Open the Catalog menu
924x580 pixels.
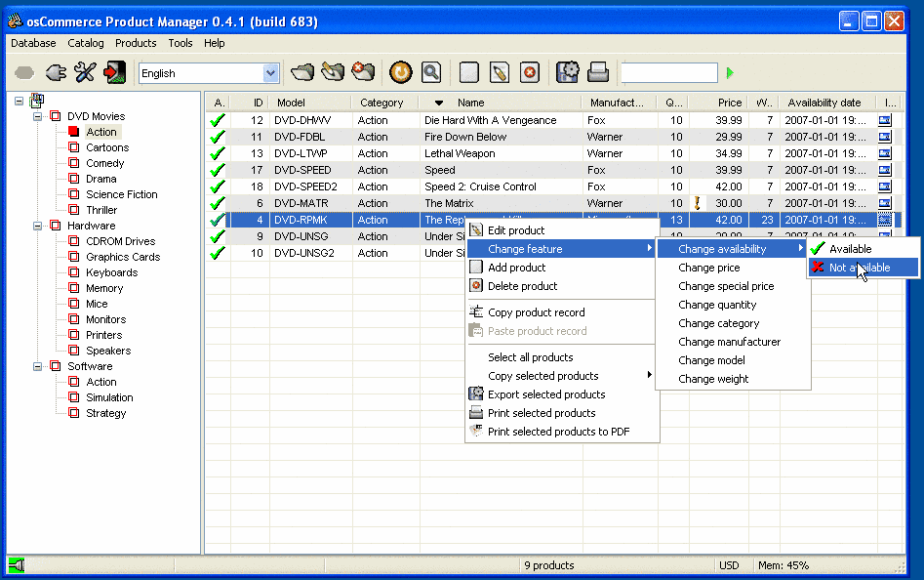pos(86,43)
